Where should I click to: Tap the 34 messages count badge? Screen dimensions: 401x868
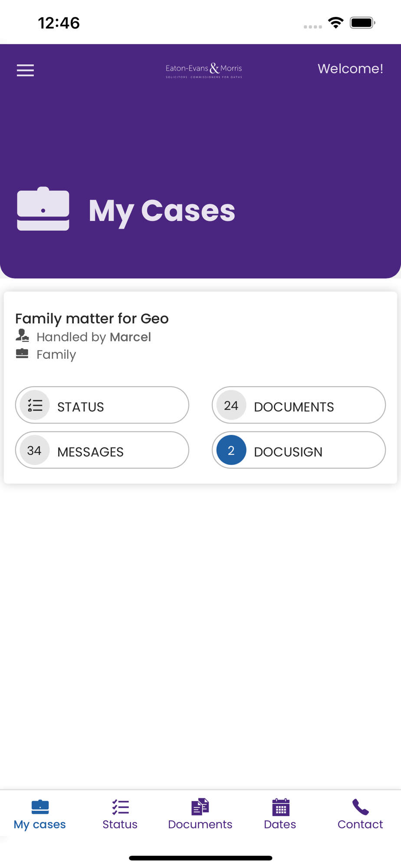tap(35, 450)
